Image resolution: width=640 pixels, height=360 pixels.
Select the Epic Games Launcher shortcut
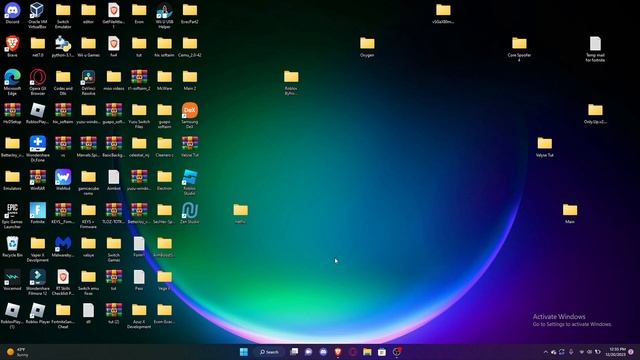tap(12, 216)
